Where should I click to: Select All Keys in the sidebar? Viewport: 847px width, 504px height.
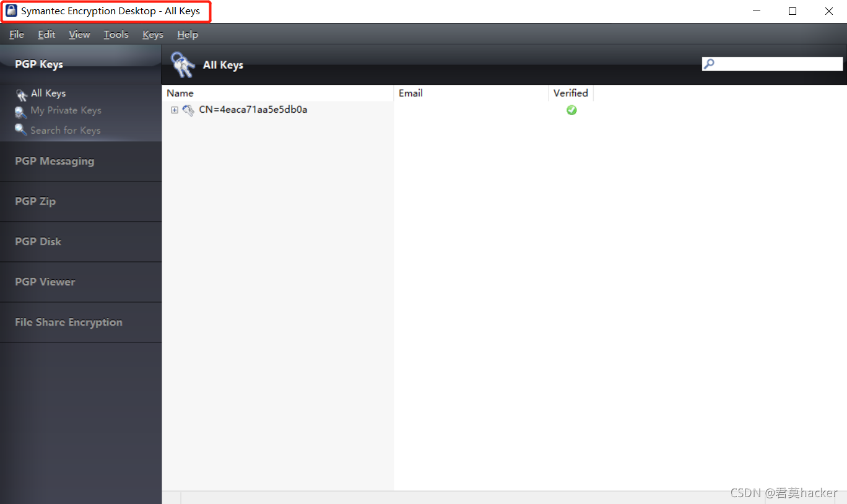(x=48, y=93)
